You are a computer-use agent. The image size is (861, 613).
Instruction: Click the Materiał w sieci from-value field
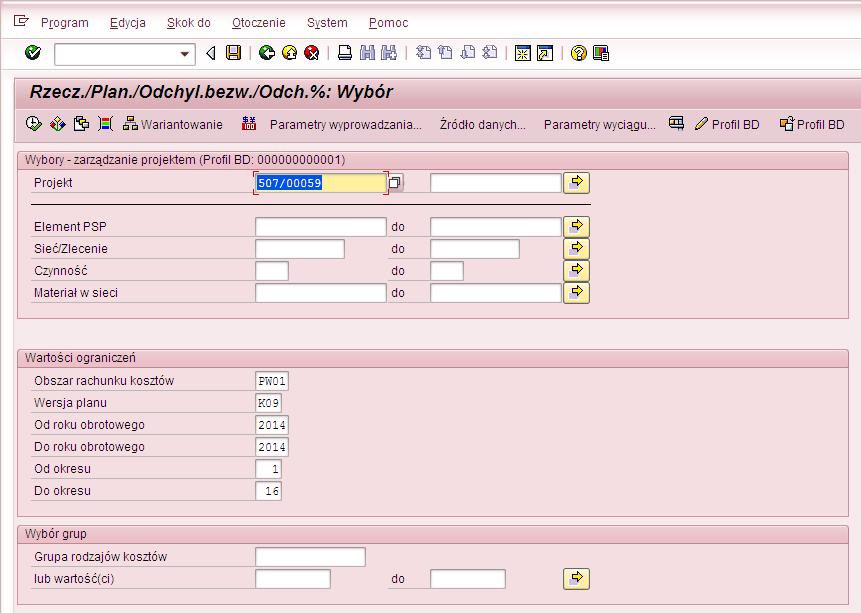(x=321, y=293)
